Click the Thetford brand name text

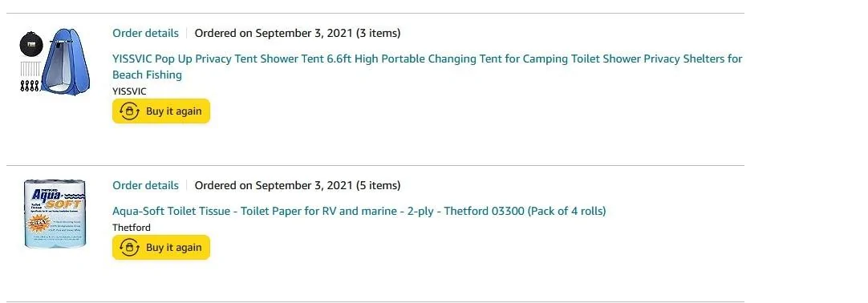(x=132, y=228)
